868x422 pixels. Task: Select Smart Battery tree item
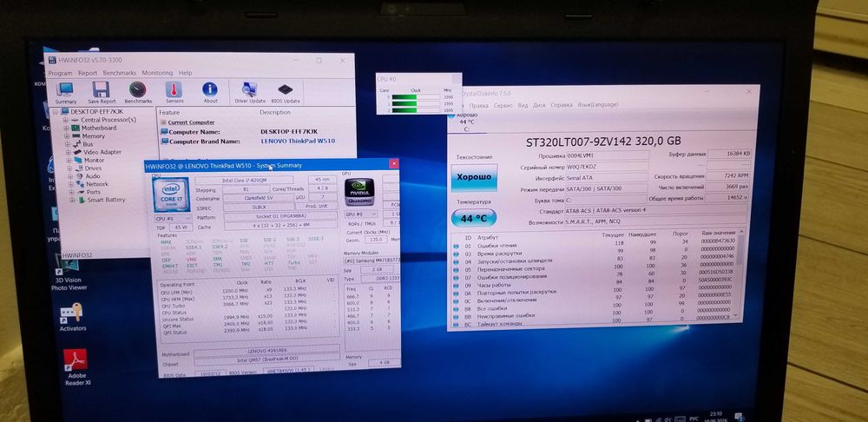pyautogui.click(x=102, y=200)
